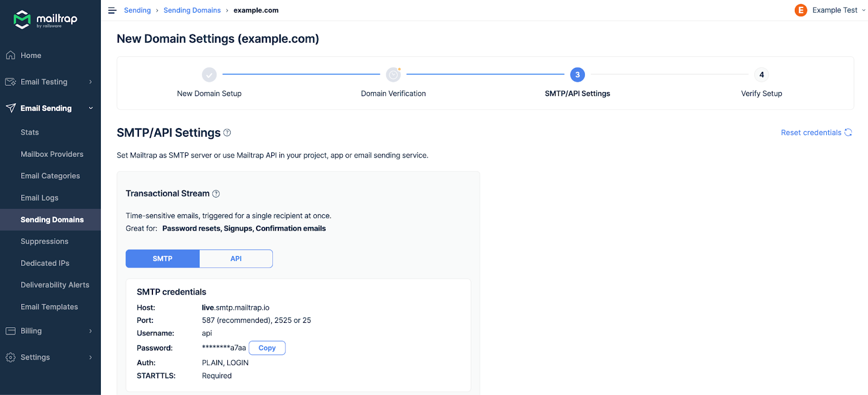Switch to the API tab
This screenshot has width=868, height=395.
point(236,259)
